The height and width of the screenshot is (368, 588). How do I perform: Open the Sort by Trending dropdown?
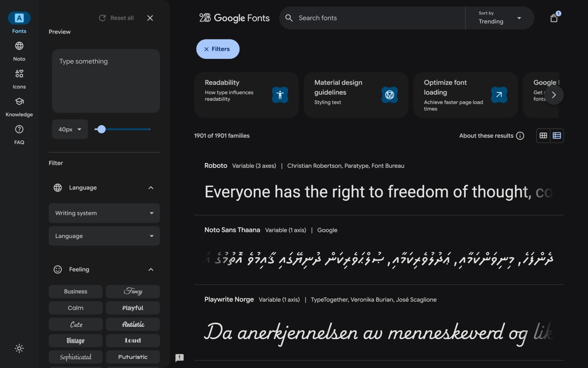(x=499, y=18)
